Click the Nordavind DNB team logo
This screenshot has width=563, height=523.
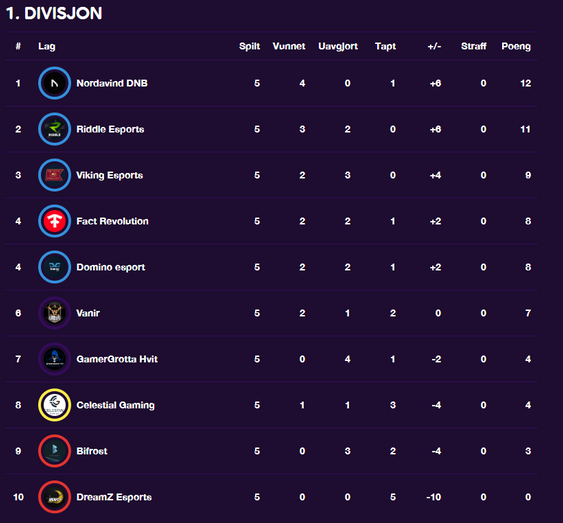tap(55, 83)
